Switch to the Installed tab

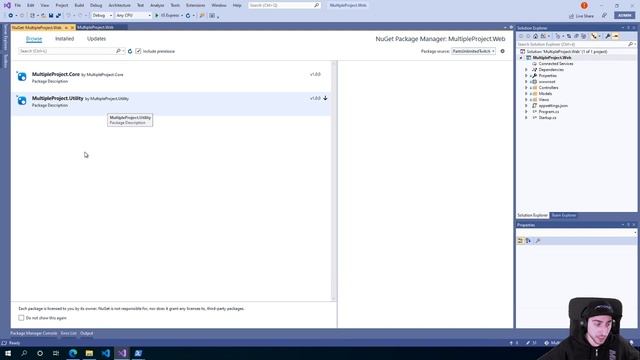coord(64,39)
